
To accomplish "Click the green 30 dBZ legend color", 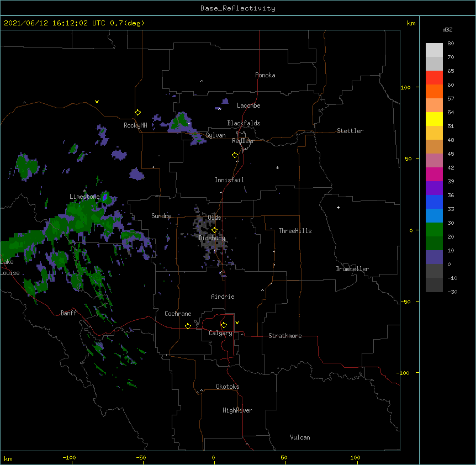I will pyautogui.click(x=434, y=229).
